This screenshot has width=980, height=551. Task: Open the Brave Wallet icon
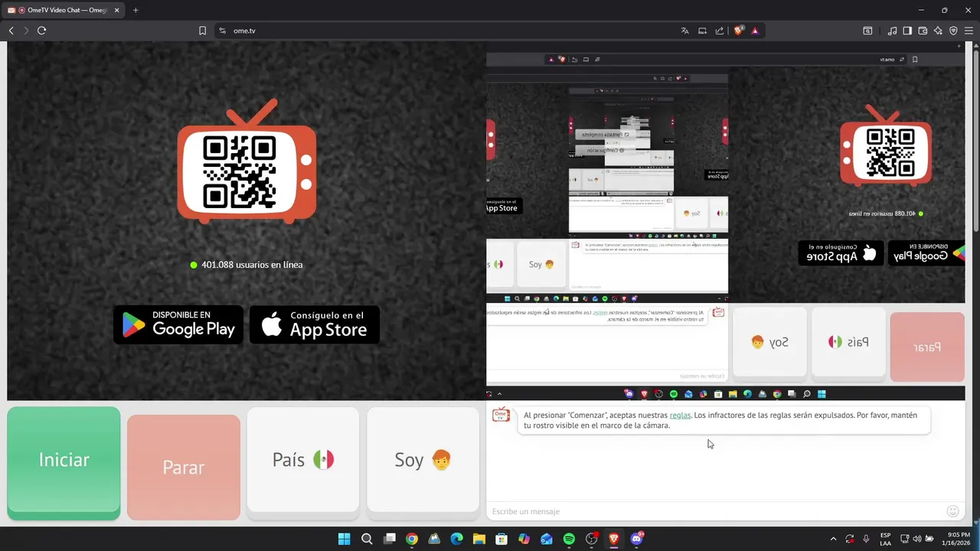923,31
